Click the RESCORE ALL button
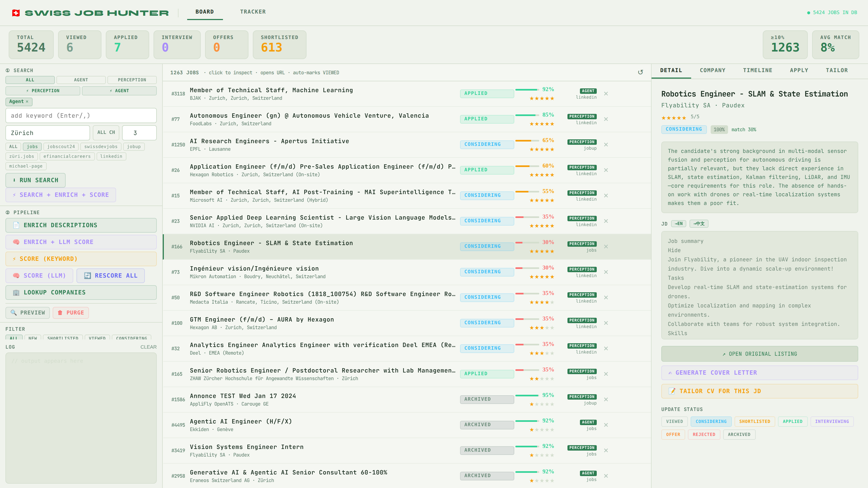Viewport: 868px width, 488px height. (110, 276)
